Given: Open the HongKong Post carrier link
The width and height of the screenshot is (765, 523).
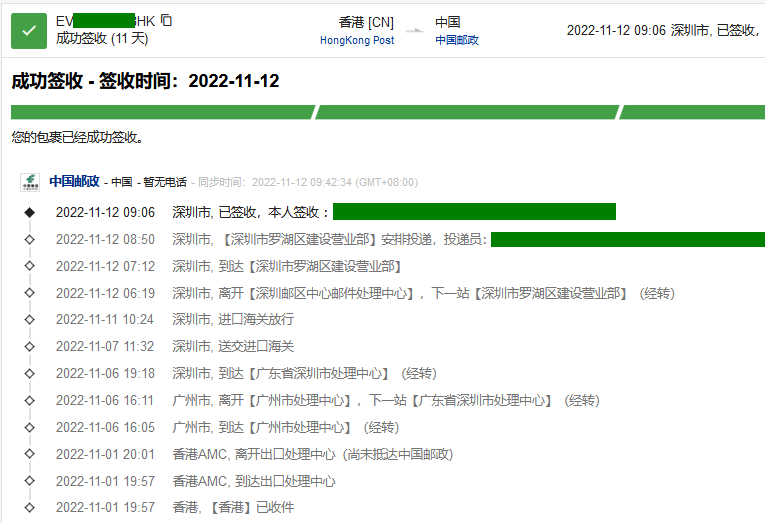Looking at the screenshot, I should pos(357,41).
